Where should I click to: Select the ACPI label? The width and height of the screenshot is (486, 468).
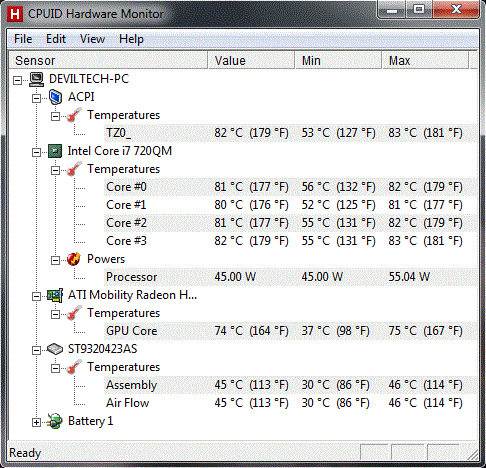coord(81,97)
